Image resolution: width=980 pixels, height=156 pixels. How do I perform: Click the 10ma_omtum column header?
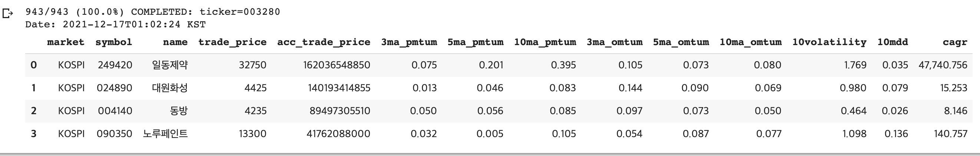[750, 42]
